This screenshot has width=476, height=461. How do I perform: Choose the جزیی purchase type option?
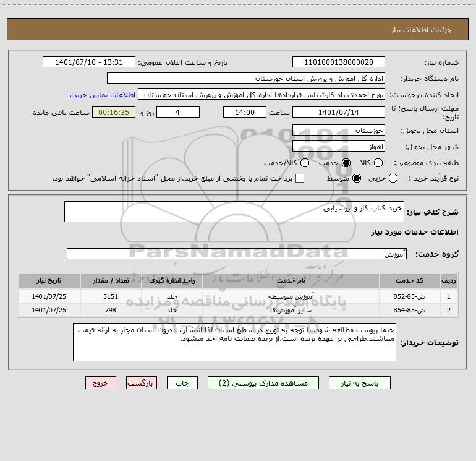pyautogui.click(x=393, y=178)
